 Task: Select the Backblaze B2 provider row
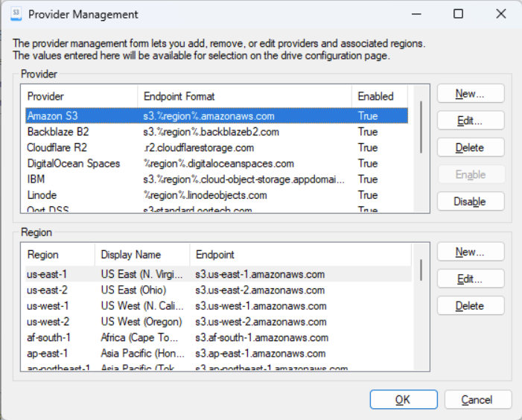pyautogui.click(x=217, y=132)
